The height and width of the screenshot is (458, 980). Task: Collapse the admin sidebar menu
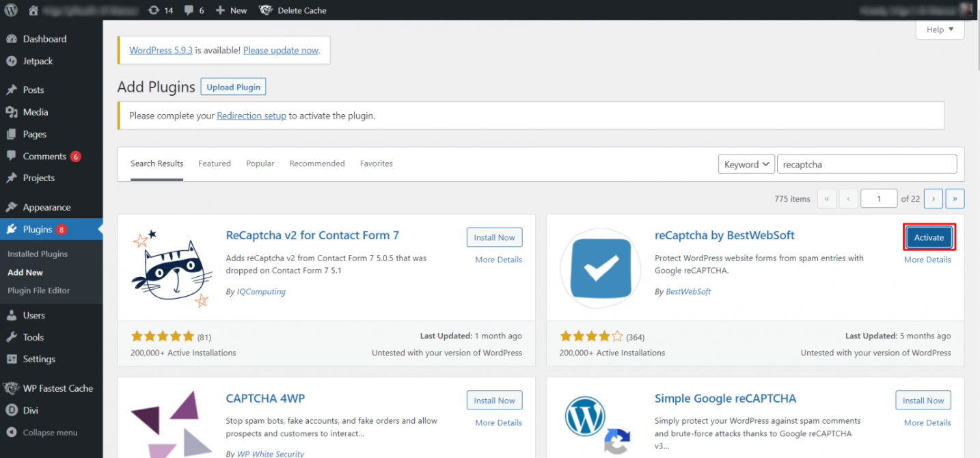coord(51,433)
